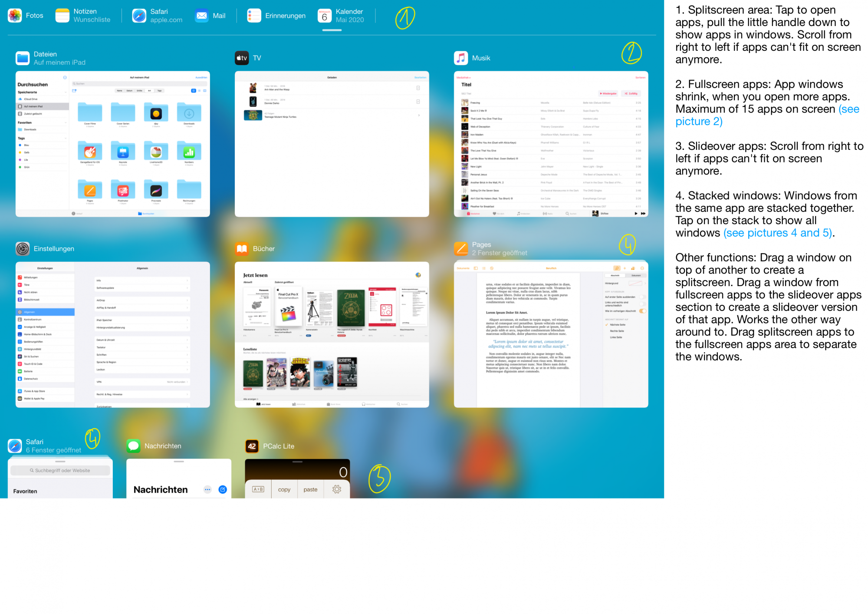This screenshot has height=614, width=868.
Task: Switch to the Dokument tab in Pages
Action: click(x=636, y=275)
